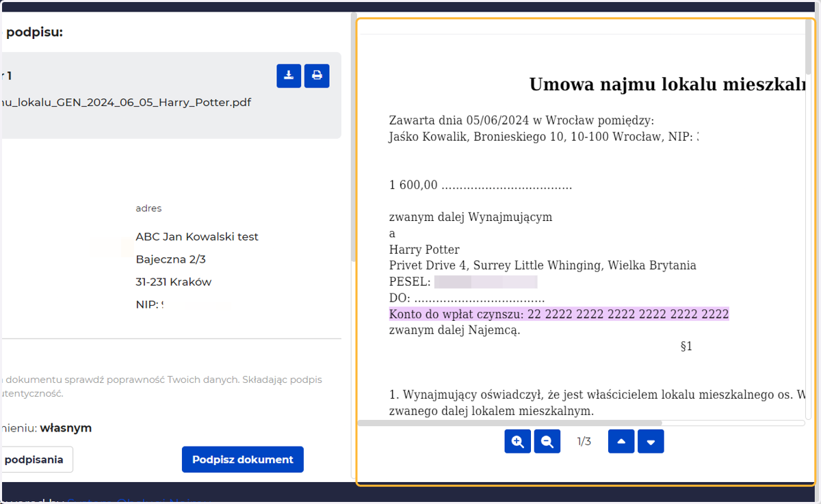The width and height of the screenshot is (821, 504).
Task: Click the 'adres' label
Action: tap(148, 209)
